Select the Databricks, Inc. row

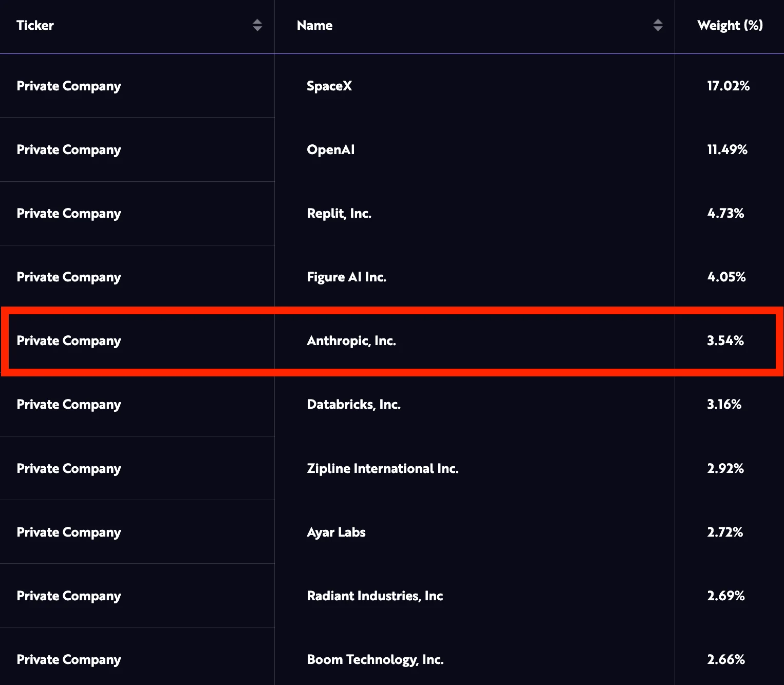353,404
